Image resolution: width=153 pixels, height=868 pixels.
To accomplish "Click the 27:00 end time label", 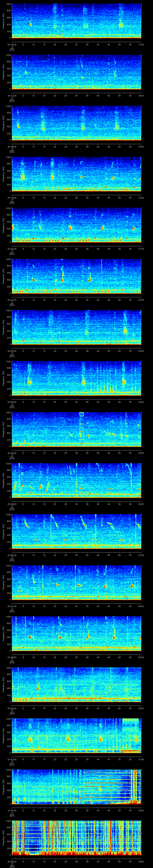I will [141, 555].
